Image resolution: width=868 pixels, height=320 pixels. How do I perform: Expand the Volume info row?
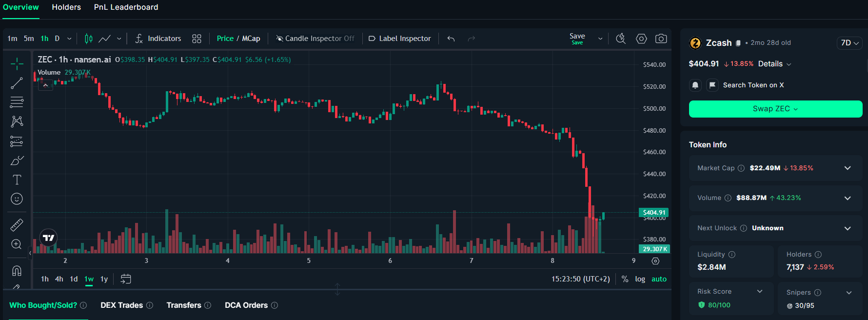coord(848,198)
